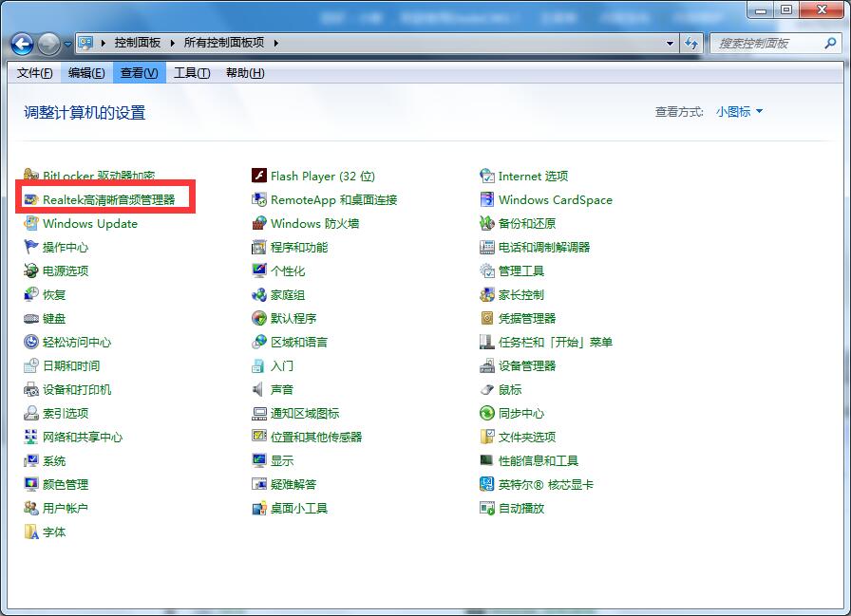Image resolution: width=851 pixels, height=616 pixels.
Task: Open the 文件(F) menu
Action: tap(34, 73)
